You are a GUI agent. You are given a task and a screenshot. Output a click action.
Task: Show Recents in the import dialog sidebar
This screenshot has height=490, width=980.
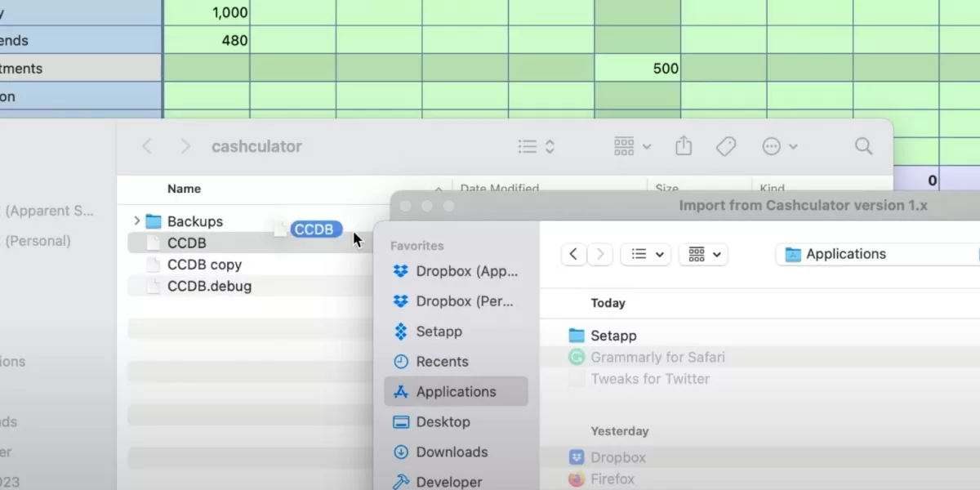click(456, 362)
